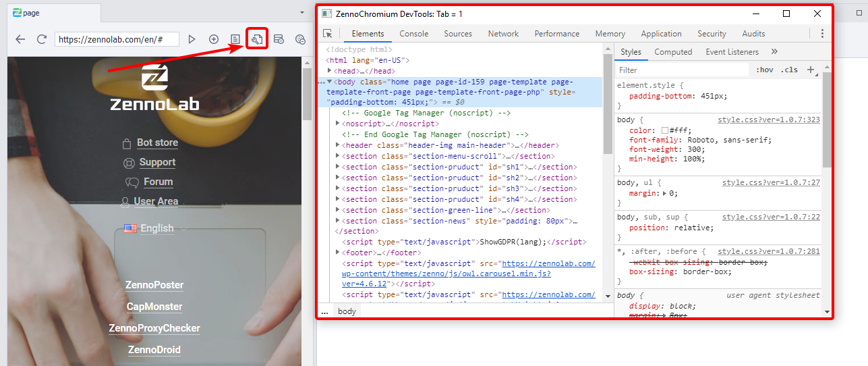
Task: Add new style rule with plus icon
Action: pos(811,70)
